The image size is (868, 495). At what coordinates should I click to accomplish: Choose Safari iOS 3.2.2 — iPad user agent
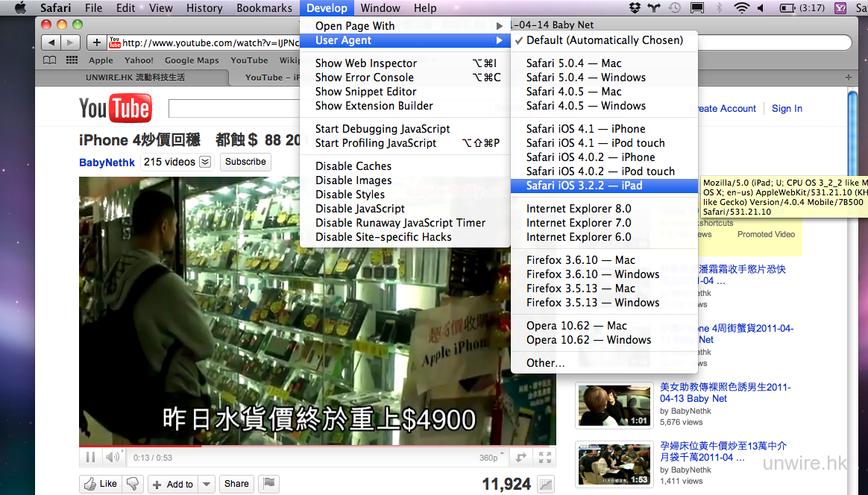coord(584,186)
